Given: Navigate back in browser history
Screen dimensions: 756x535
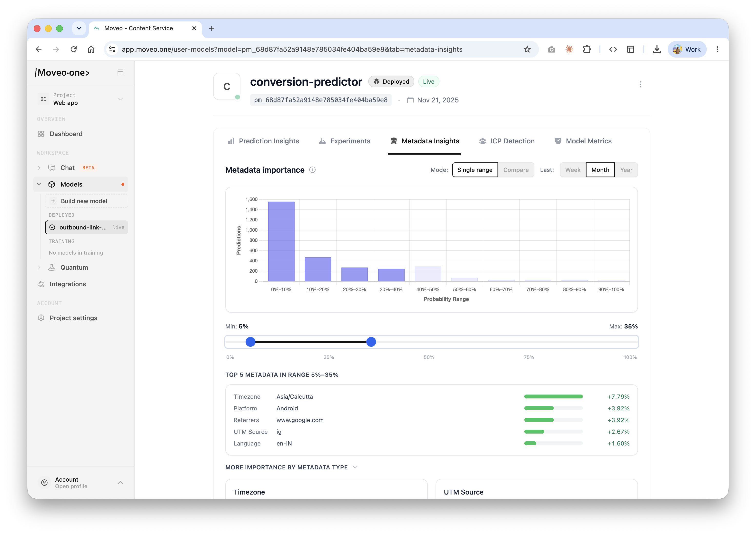Looking at the screenshot, I should 39,50.
